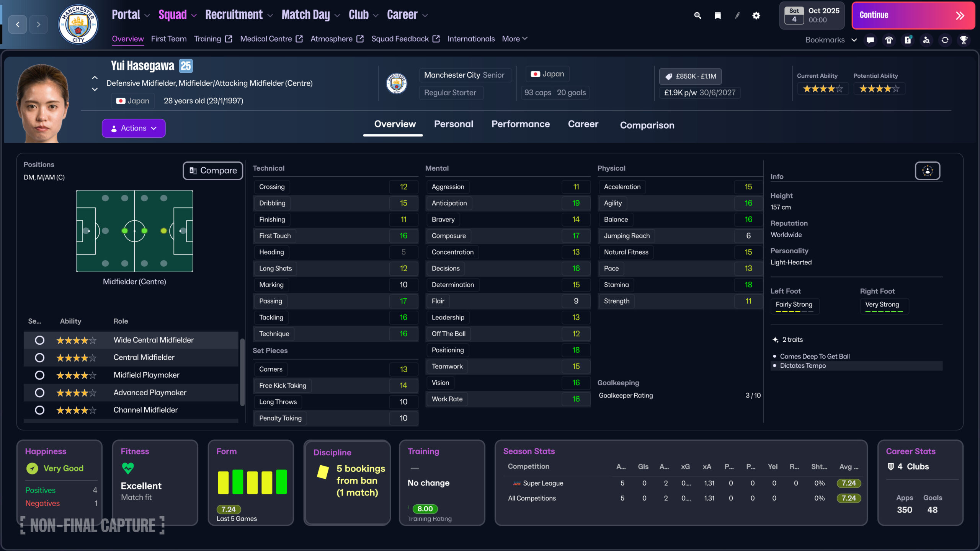Click the trophy competitions icon
The image size is (980, 551).
point(964,40)
